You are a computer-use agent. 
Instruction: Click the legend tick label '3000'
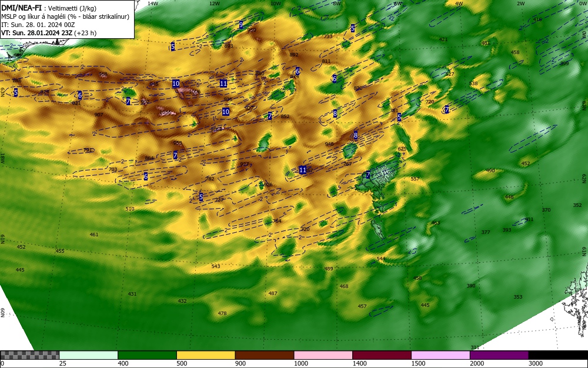[536, 363]
